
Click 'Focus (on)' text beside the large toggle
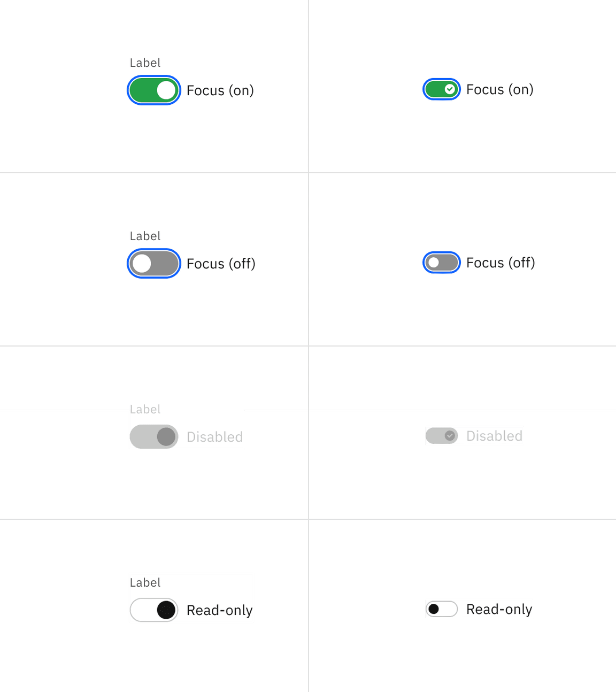click(220, 90)
